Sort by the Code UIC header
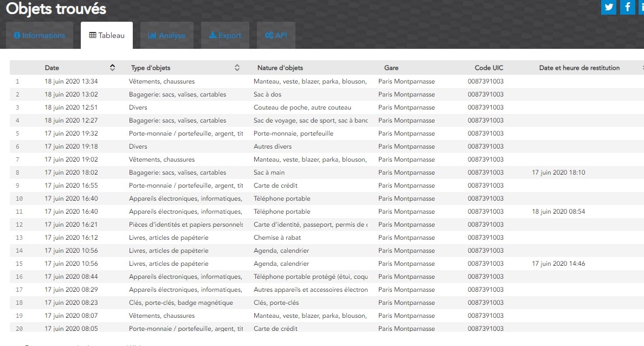Image resolution: width=644 pixels, height=346 pixels. tap(488, 68)
